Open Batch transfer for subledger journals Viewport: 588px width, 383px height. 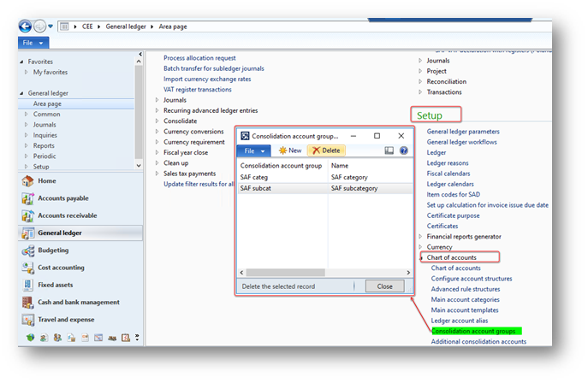coord(214,68)
